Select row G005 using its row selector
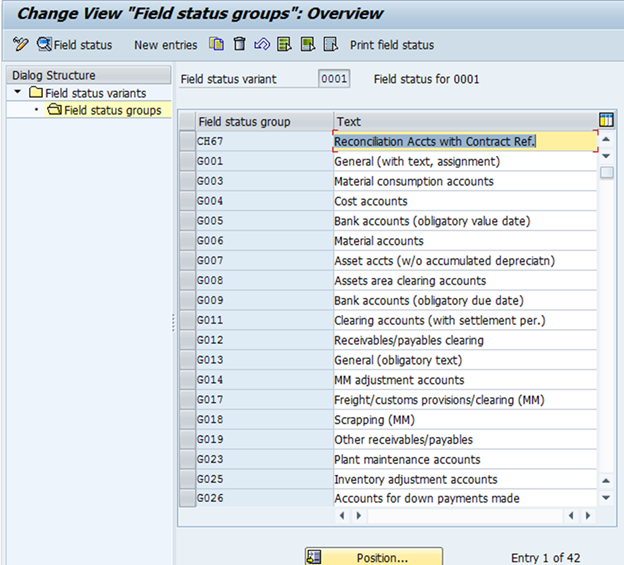Screen dimensions: 624x565 pyautogui.click(x=187, y=221)
